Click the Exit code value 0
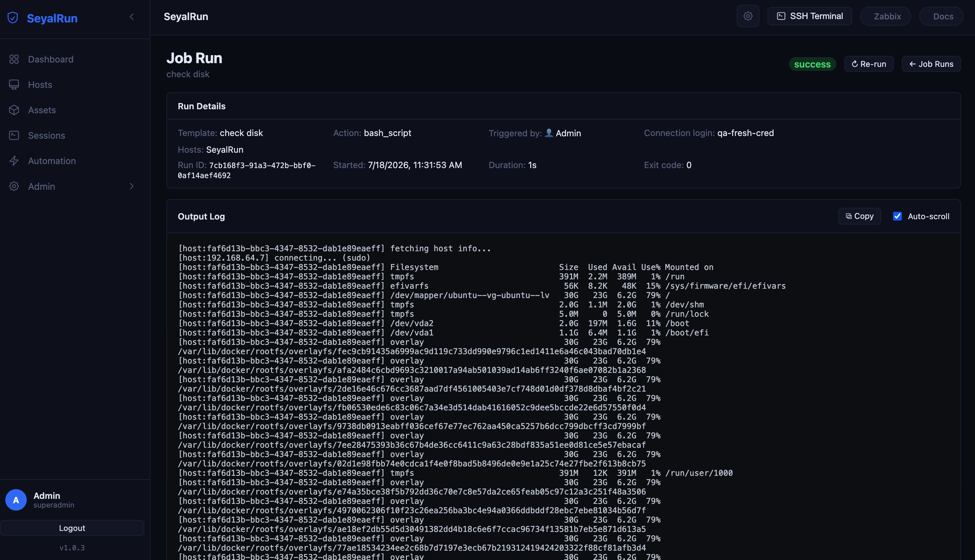This screenshot has height=560, width=975. [689, 165]
